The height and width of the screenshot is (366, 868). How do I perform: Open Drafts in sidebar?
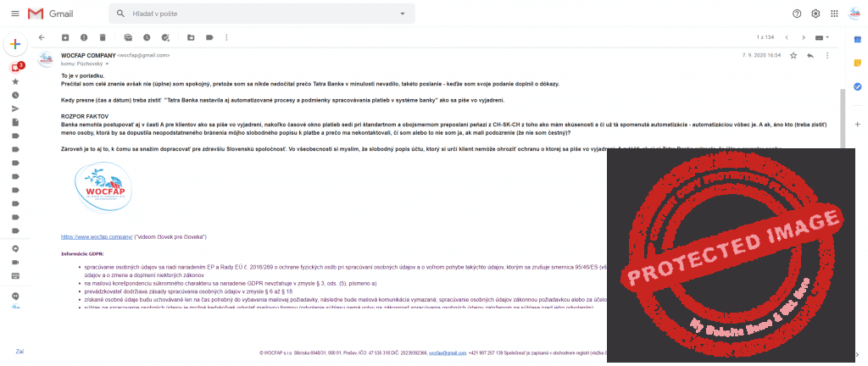click(x=15, y=122)
